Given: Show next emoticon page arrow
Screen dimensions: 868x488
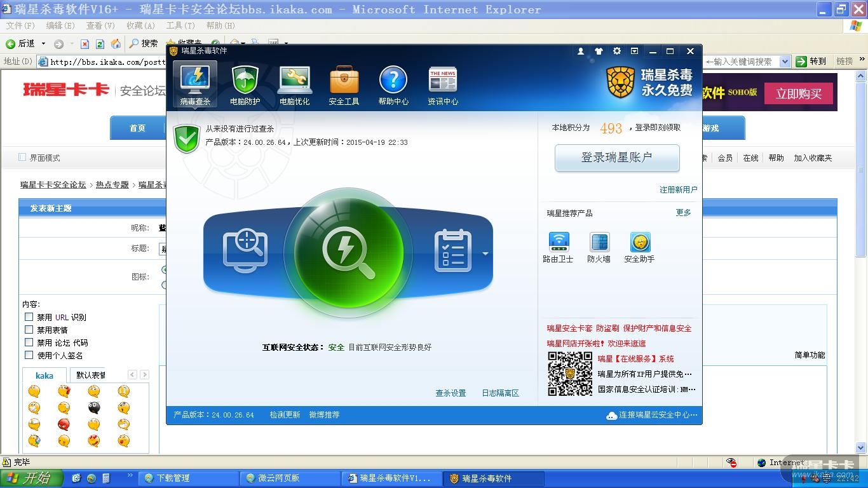Looking at the screenshot, I should [144, 375].
